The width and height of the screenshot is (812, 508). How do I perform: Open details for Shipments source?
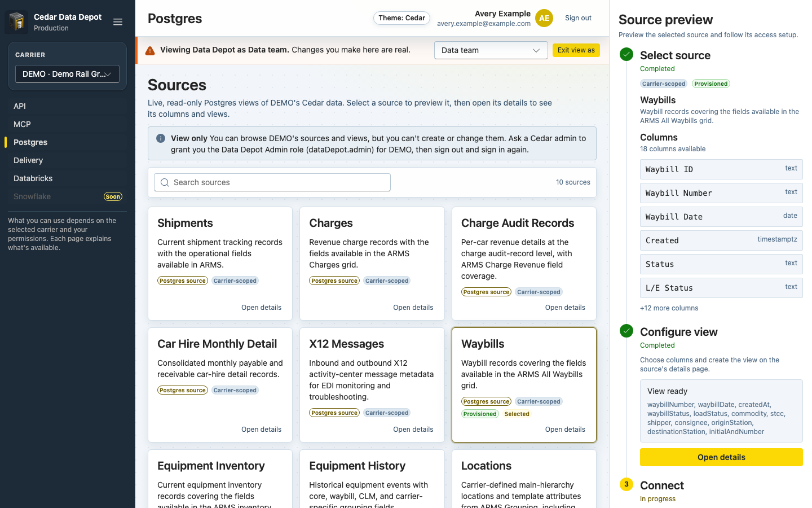tap(261, 308)
